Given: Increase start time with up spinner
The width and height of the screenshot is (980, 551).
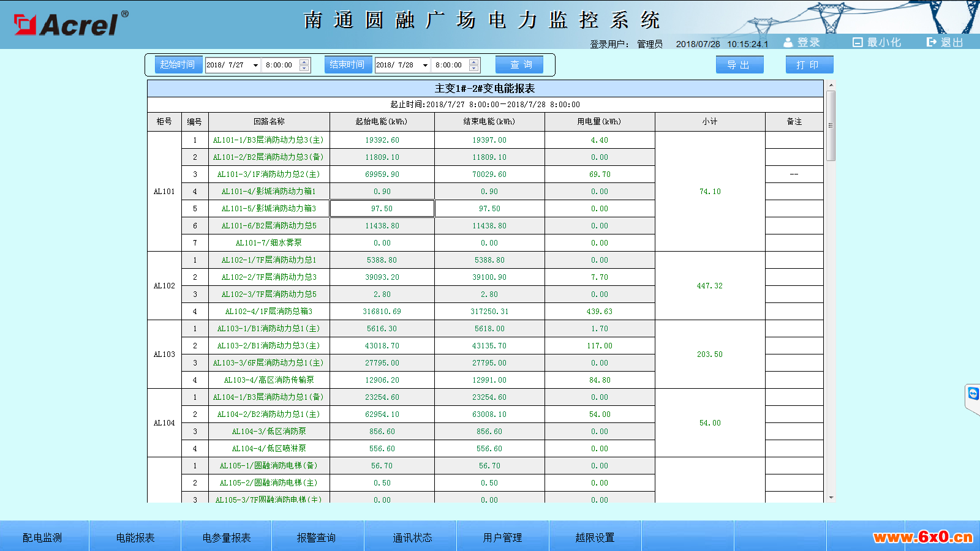Looking at the screenshot, I should (304, 62).
